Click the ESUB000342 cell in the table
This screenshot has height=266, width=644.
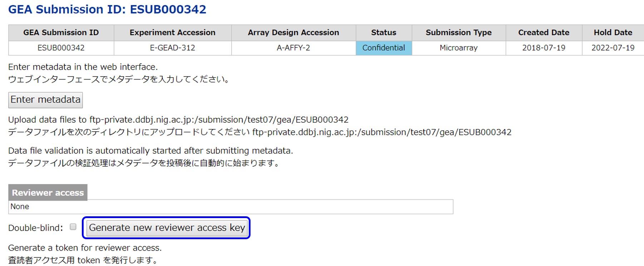[x=61, y=48]
